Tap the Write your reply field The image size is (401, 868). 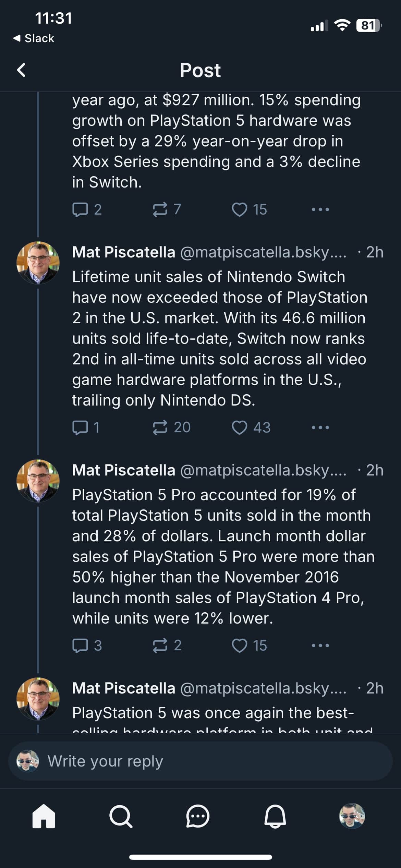click(x=200, y=761)
